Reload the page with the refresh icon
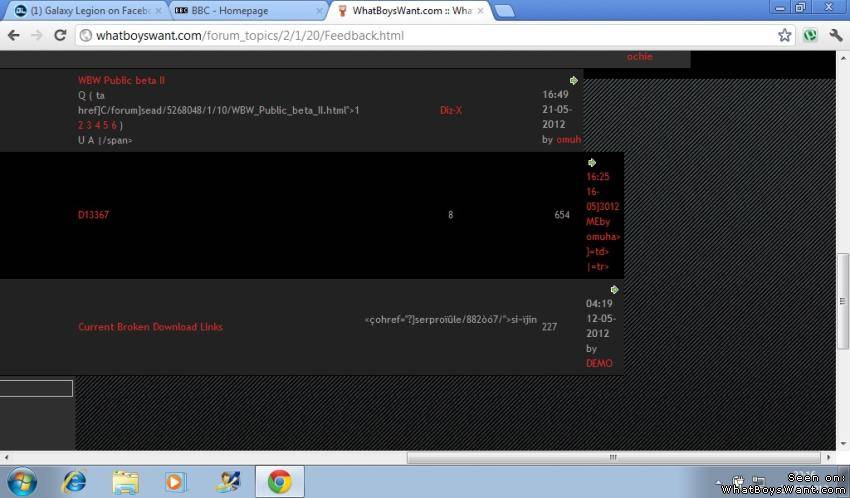 pyautogui.click(x=60, y=35)
